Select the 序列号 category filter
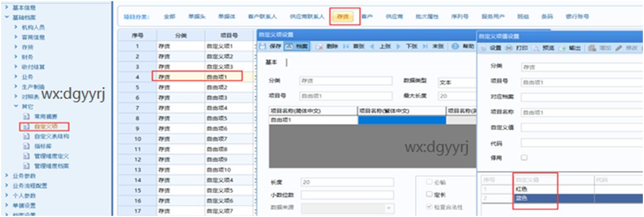The height and width of the screenshot is (217, 644). point(460,17)
